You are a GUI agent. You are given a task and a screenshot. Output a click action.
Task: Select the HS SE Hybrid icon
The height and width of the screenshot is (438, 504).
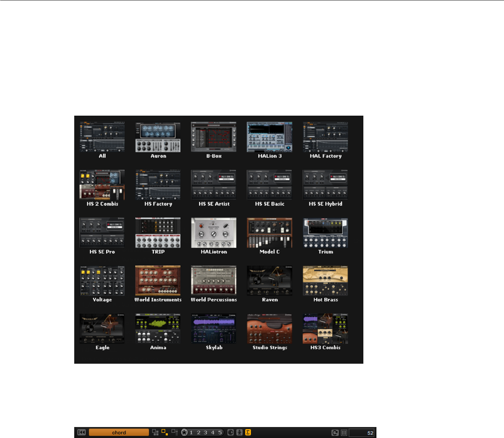(325, 185)
